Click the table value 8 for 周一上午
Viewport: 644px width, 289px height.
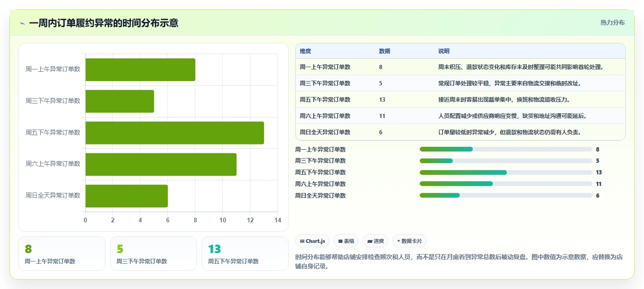click(x=381, y=67)
